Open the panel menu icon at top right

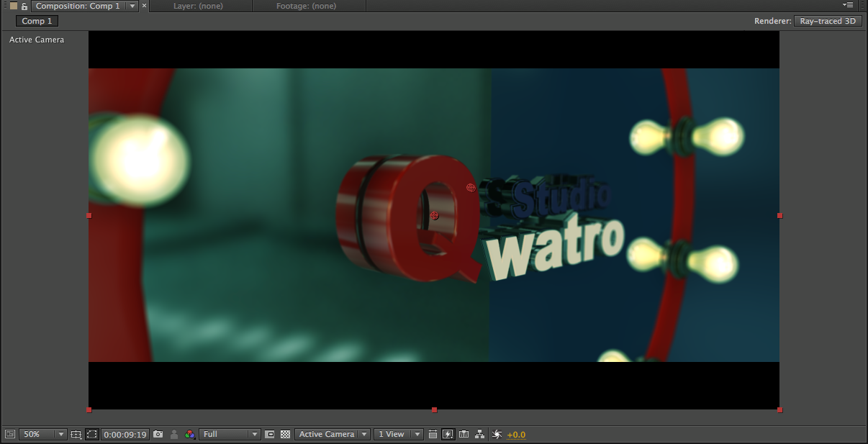848,5
